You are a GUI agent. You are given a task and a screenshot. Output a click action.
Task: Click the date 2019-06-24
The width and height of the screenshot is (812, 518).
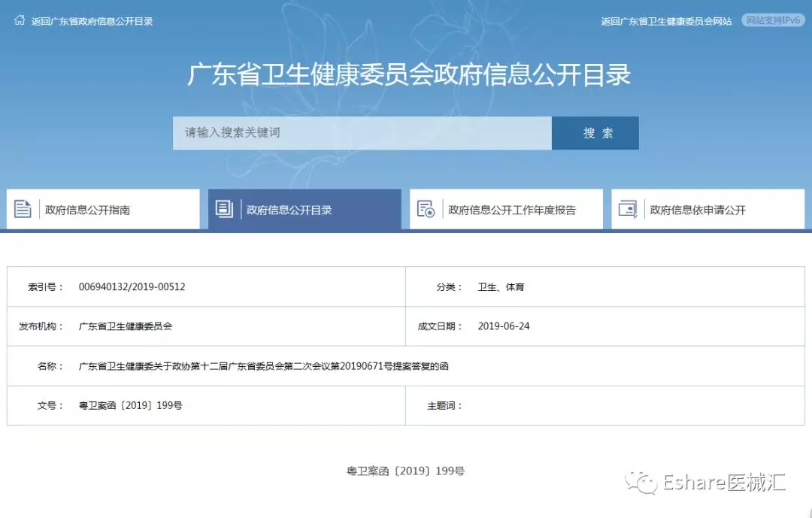pos(503,326)
